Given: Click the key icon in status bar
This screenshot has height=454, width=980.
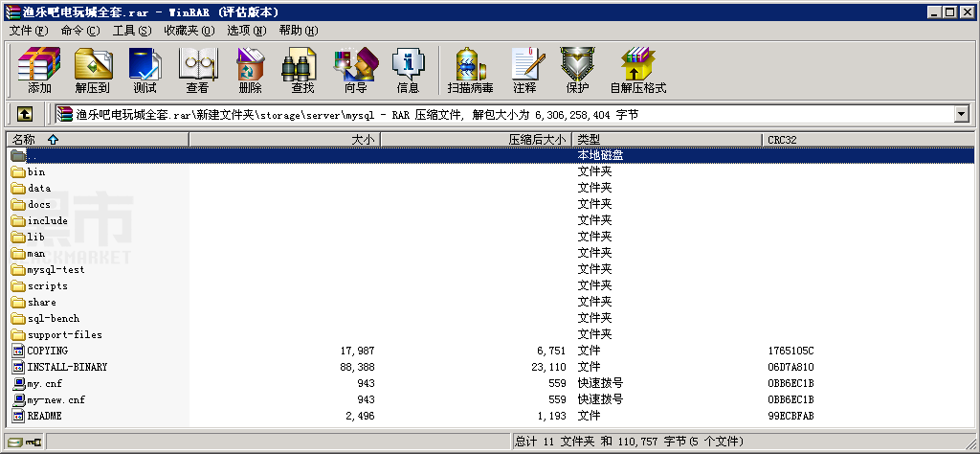Looking at the screenshot, I should point(33,442).
